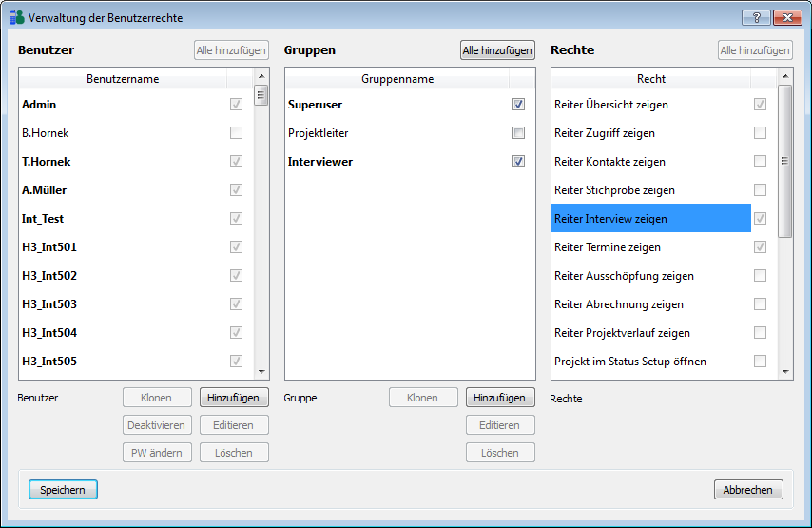Add a new user with Hinzufügen

(234, 398)
